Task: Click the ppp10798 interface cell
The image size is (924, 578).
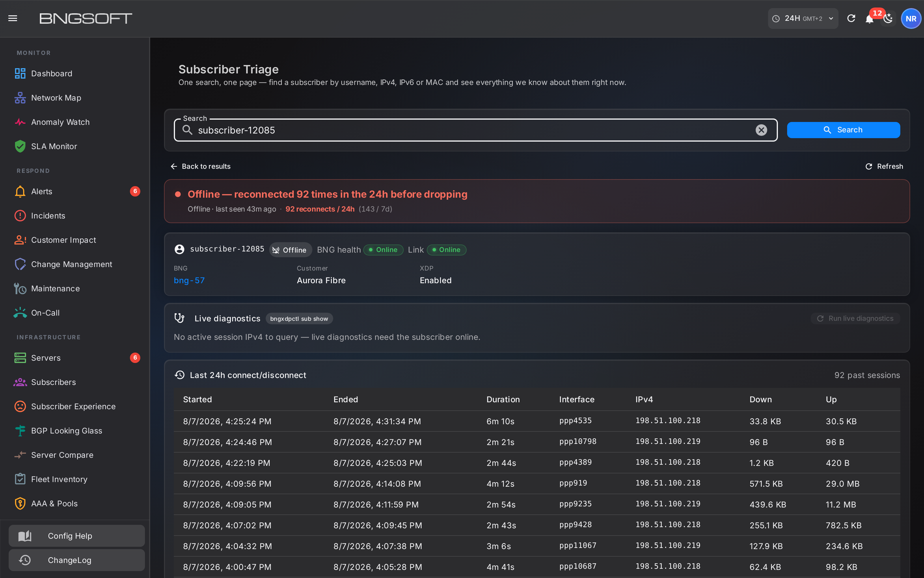Action: pos(578,442)
